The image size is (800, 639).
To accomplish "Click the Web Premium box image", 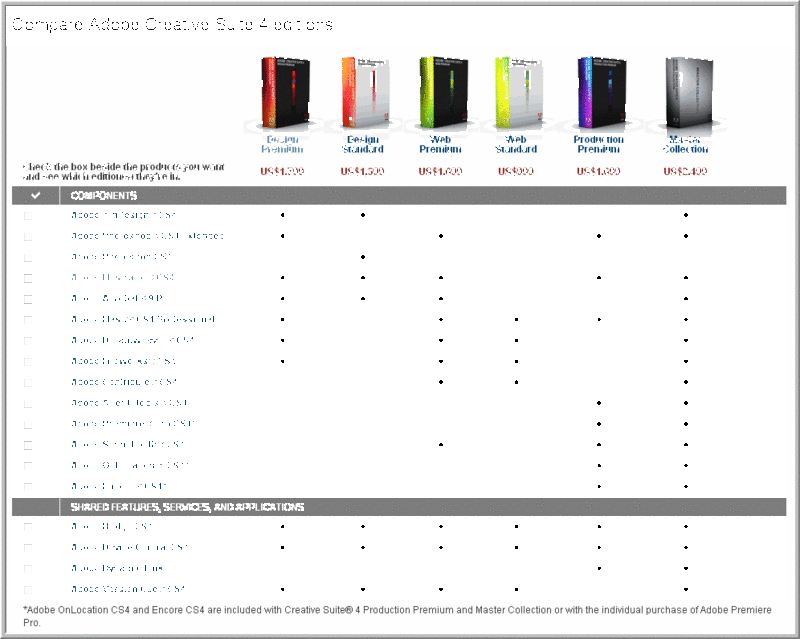I will pyautogui.click(x=442, y=92).
